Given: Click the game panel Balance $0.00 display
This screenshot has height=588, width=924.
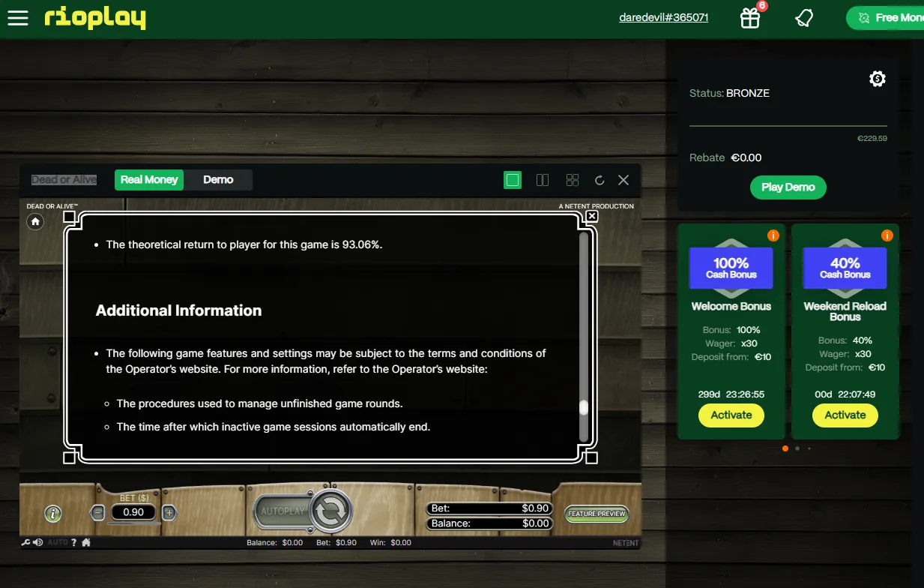Looking at the screenshot, I should click(489, 523).
